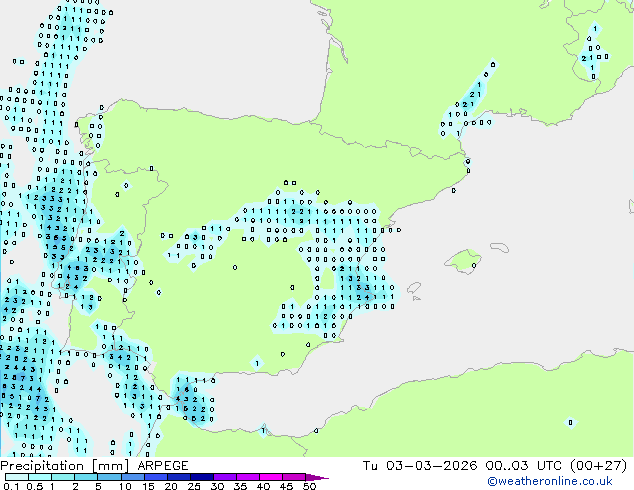Click the 15–20 mm legend color swatch
634x490 pixels.
coord(155,477)
